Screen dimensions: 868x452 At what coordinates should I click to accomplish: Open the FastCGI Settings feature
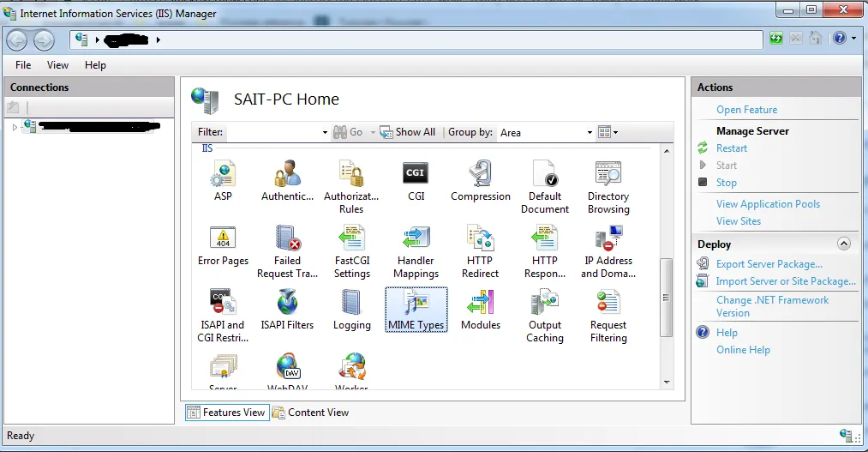[x=351, y=251]
